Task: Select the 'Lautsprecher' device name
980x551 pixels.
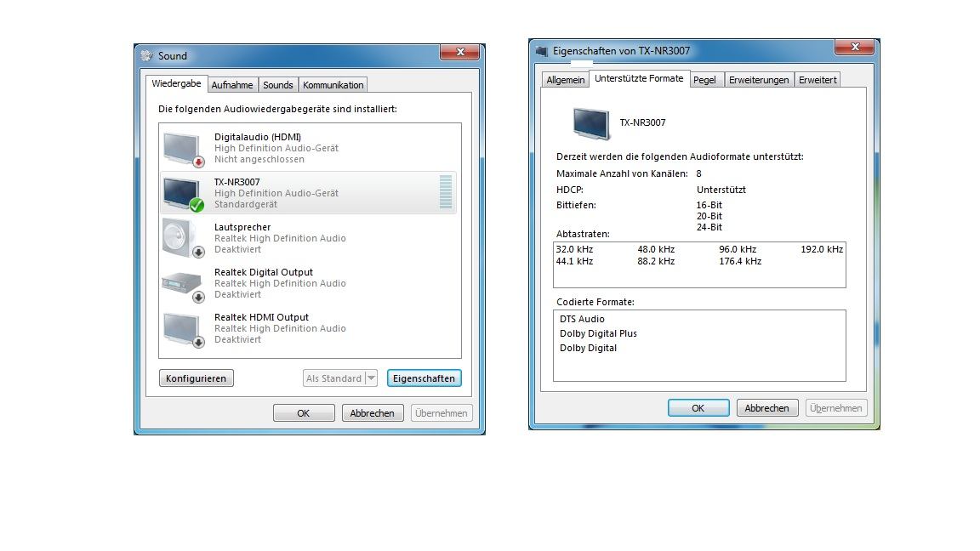Action: pyautogui.click(x=242, y=227)
